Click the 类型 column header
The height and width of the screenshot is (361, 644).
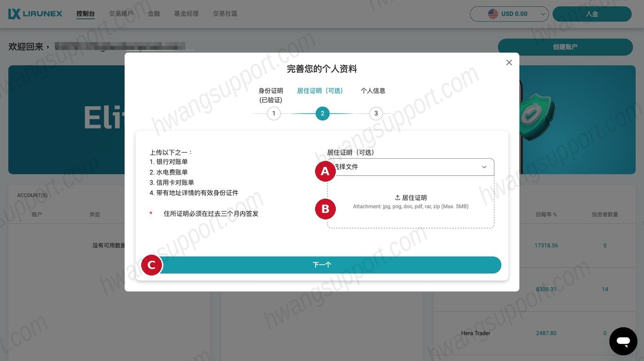point(95,214)
